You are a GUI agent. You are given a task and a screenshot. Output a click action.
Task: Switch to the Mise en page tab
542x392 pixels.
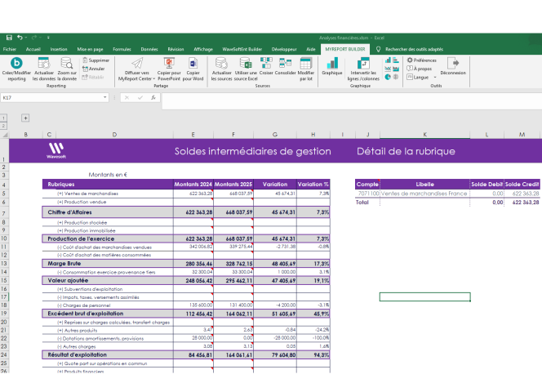click(90, 49)
